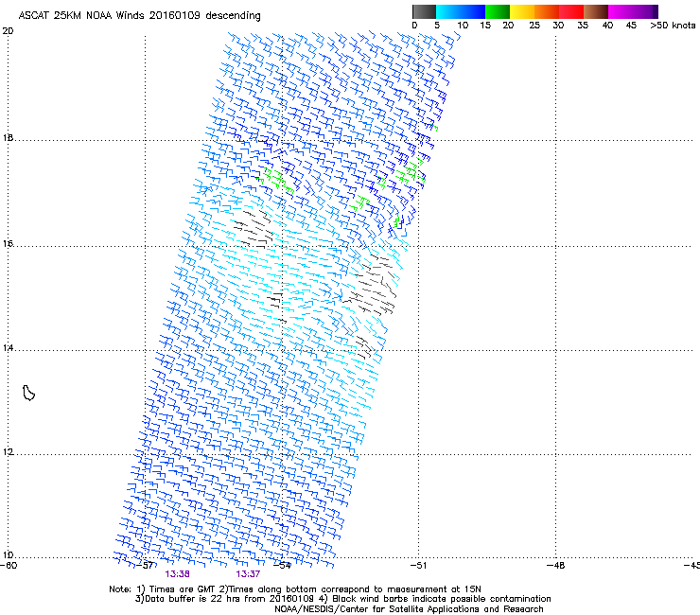Click the ASCAT 25KM NOAA Winds title

click(x=139, y=15)
